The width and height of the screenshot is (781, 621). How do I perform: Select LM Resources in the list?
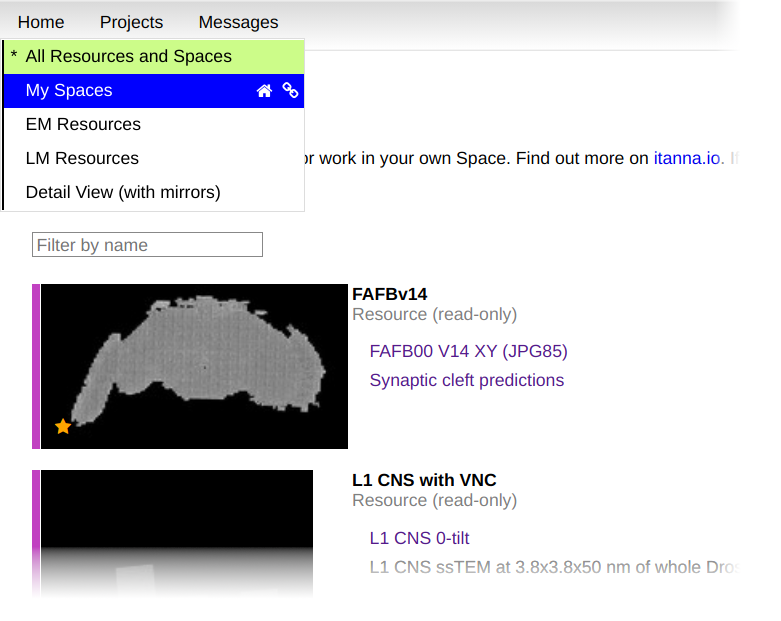[82, 159]
